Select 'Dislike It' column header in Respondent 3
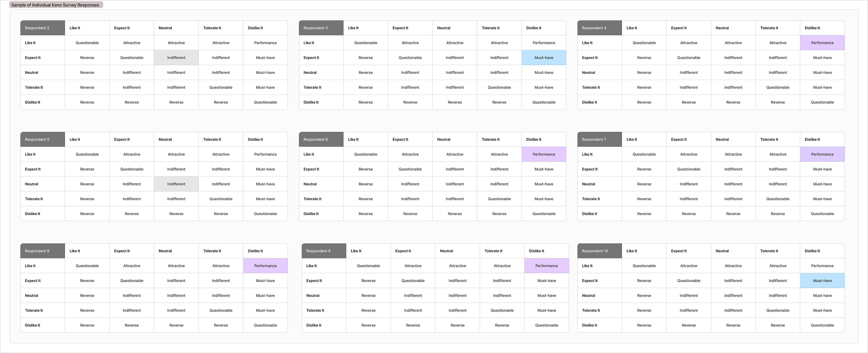 (534, 28)
